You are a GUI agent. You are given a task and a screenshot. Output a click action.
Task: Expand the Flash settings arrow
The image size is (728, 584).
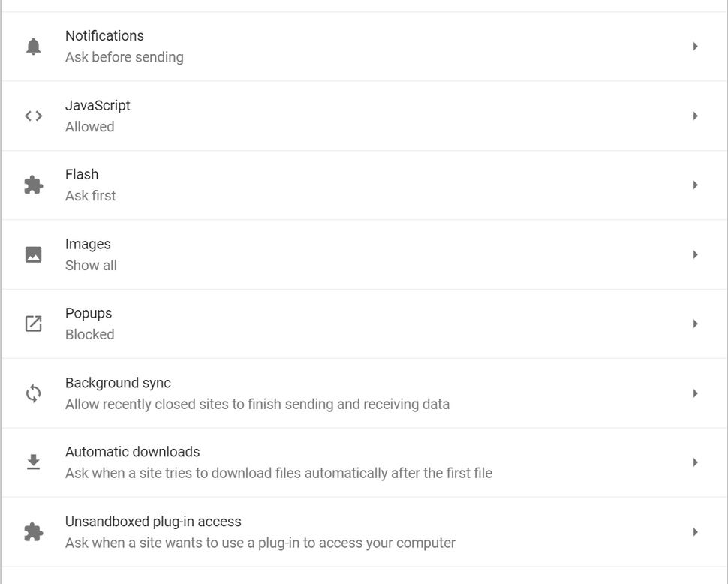click(x=694, y=185)
